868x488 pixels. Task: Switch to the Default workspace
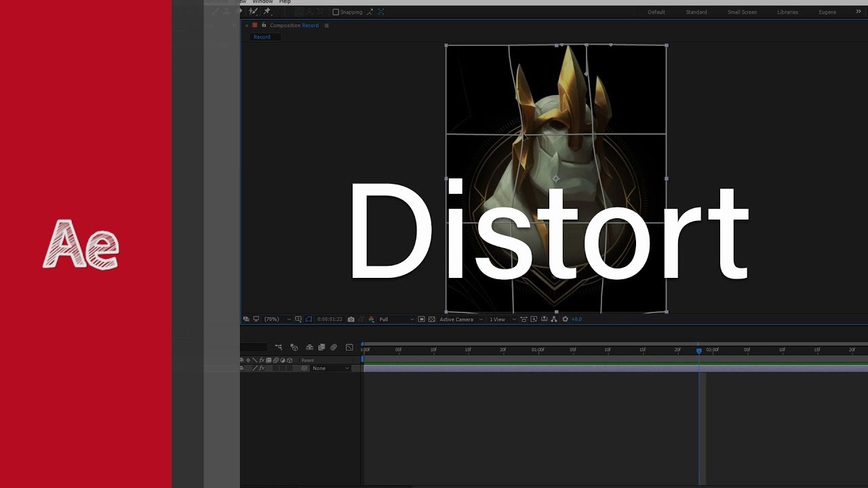(x=656, y=12)
